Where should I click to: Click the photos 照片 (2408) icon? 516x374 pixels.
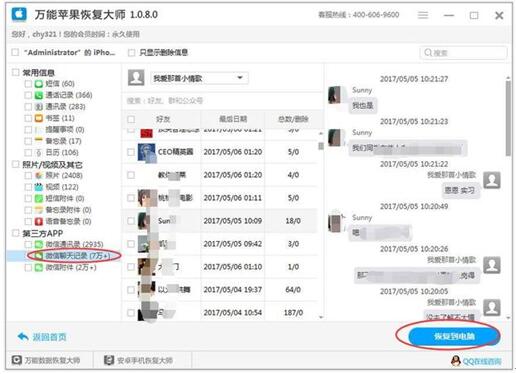(39, 175)
